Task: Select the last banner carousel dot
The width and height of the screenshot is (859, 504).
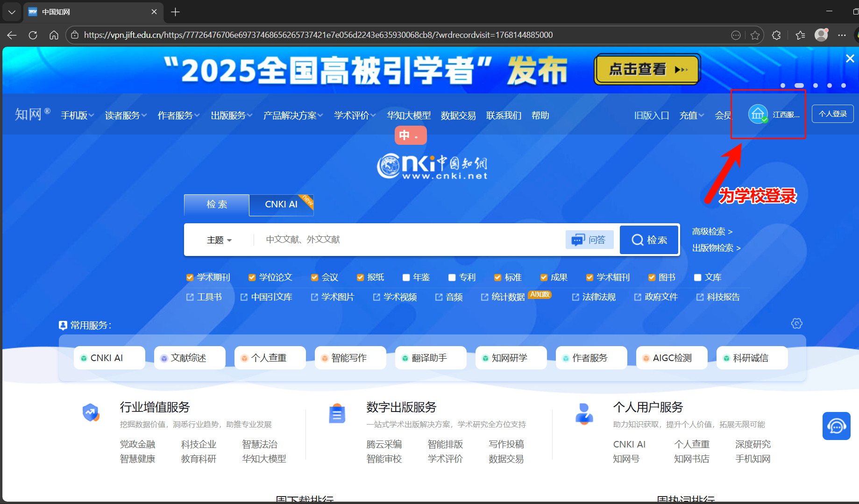Action: point(844,85)
